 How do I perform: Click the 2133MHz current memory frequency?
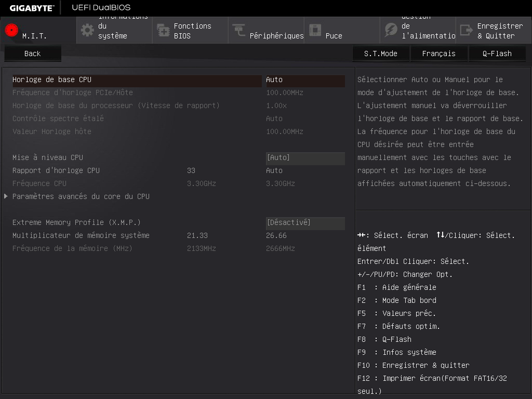pyautogui.click(x=201, y=249)
